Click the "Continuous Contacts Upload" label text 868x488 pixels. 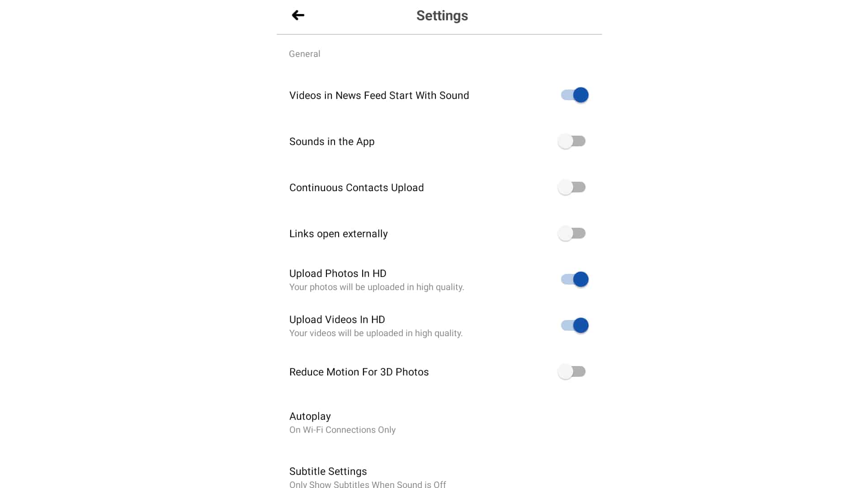(356, 188)
